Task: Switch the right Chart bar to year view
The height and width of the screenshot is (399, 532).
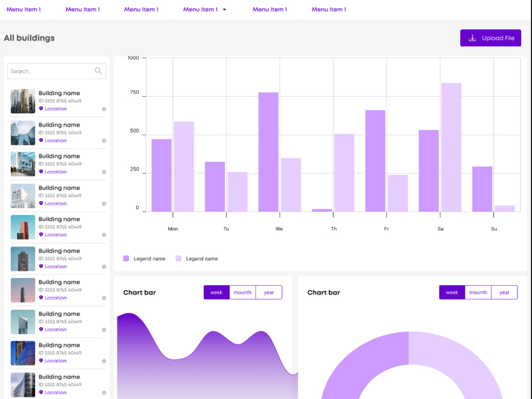Action: [x=504, y=292]
